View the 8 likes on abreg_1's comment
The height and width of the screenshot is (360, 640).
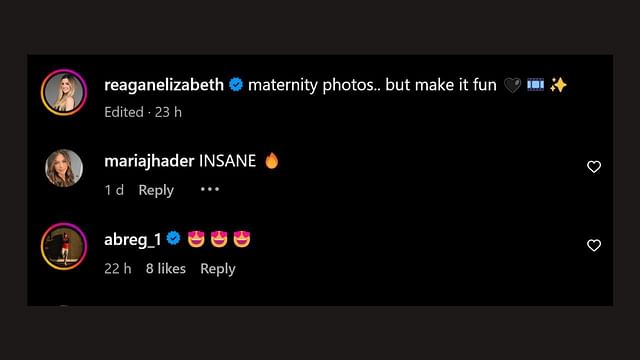(x=166, y=269)
